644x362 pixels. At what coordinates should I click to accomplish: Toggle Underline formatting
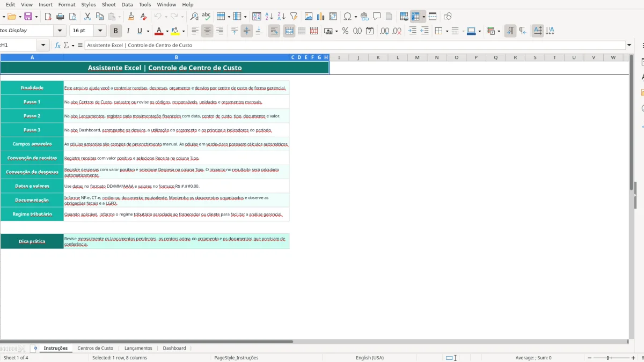point(140,31)
